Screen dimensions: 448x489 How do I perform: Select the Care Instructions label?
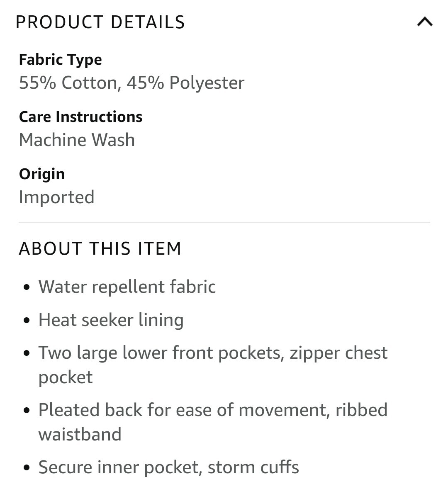[80, 117]
